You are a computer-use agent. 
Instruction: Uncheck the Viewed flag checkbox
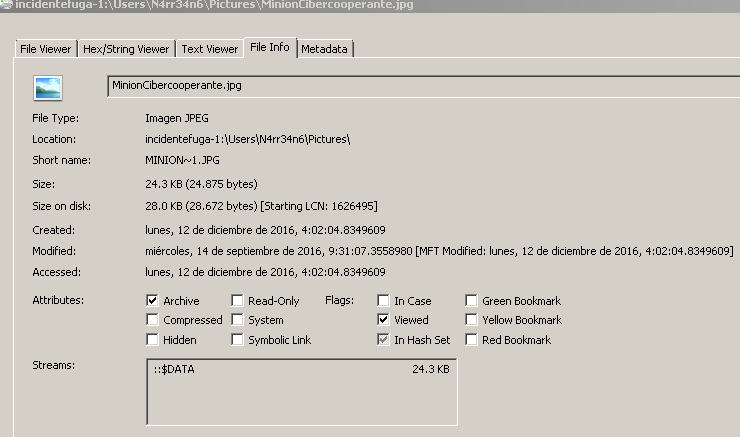point(383,320)
